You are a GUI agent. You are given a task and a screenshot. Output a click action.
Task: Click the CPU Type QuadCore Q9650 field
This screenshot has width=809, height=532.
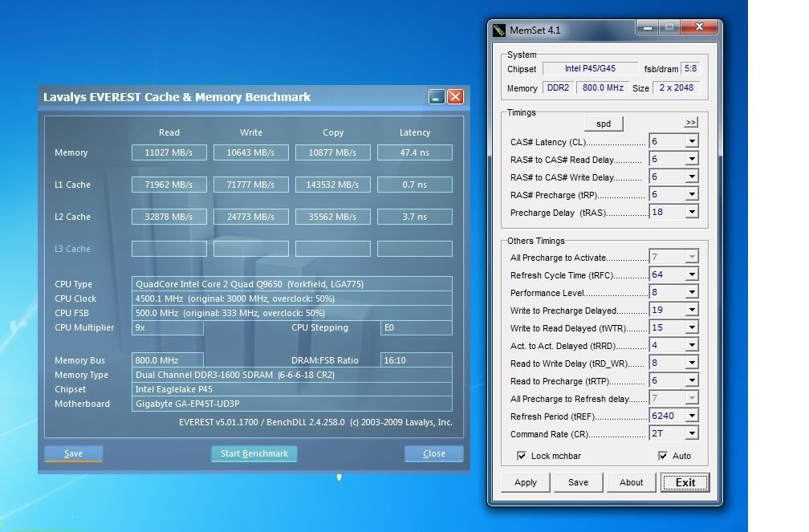(x=292, y=284)
